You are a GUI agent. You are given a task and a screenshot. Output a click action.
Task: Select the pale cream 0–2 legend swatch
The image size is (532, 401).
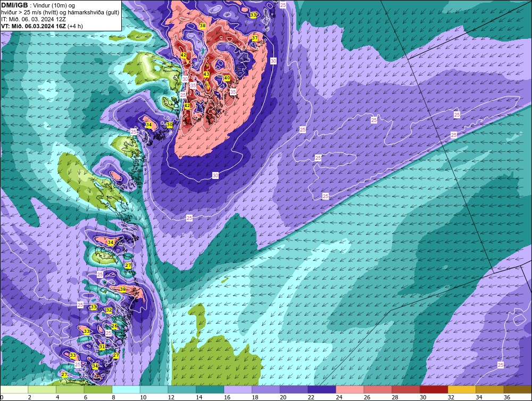pyautogui.click(x=14, y=389)
